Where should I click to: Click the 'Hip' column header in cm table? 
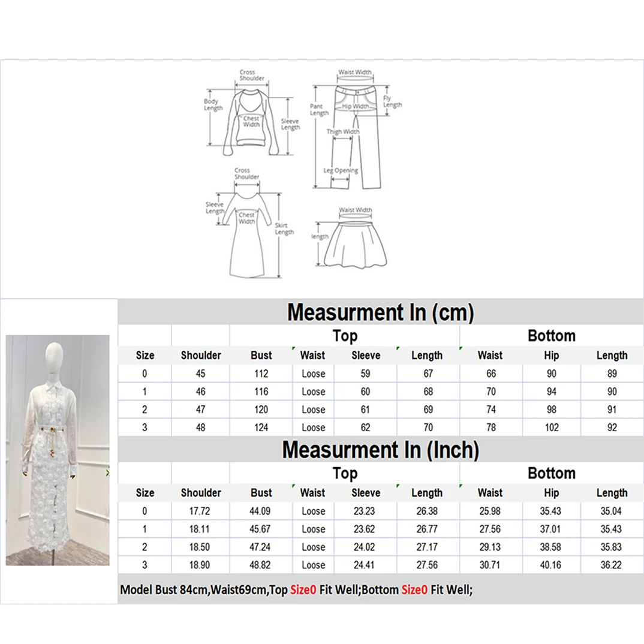(551, 355)
